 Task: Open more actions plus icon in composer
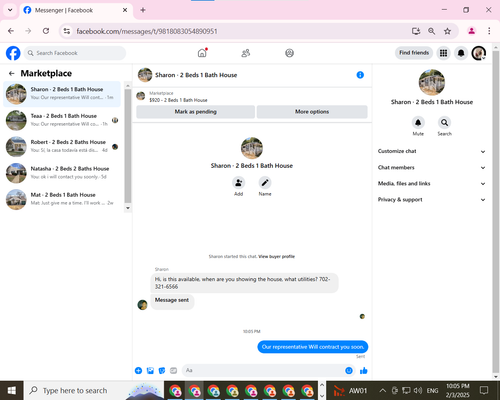(138, 370)
